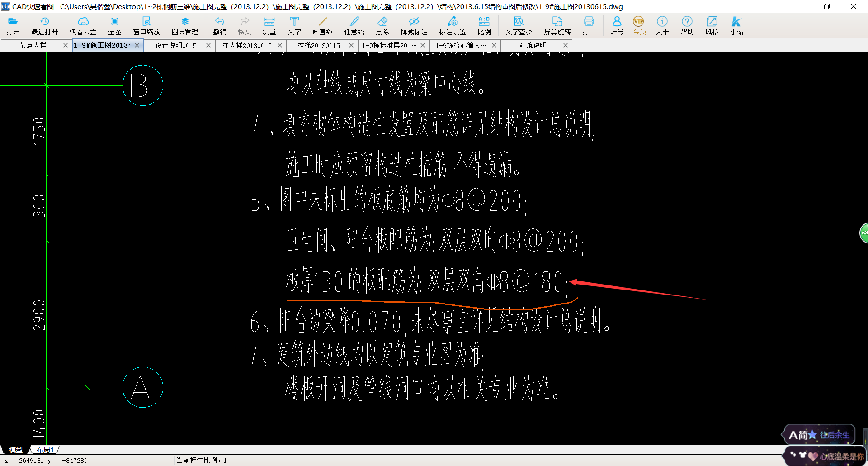Close the 1-9#施工图2013 tab
Viewport: 868px width, 466px height.
point(137,45)
